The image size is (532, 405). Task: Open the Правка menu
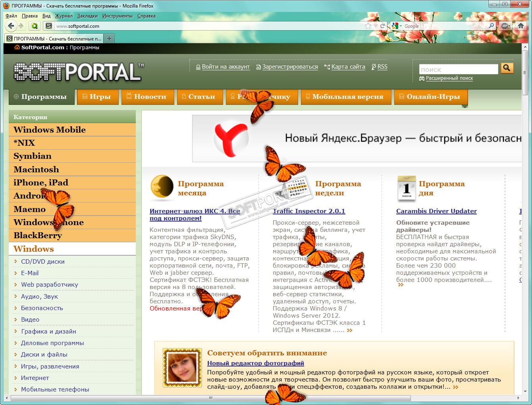pyautogui.click(x=30, y=16)
